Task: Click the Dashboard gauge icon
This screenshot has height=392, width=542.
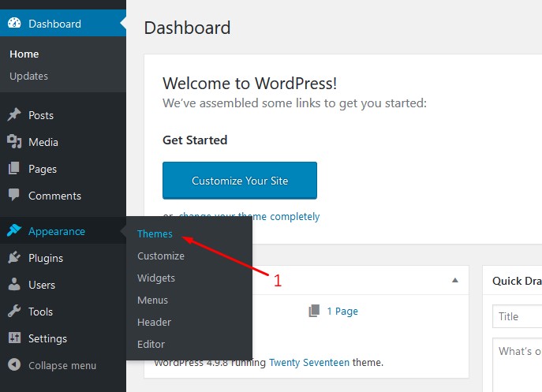Action: point(14,24)
